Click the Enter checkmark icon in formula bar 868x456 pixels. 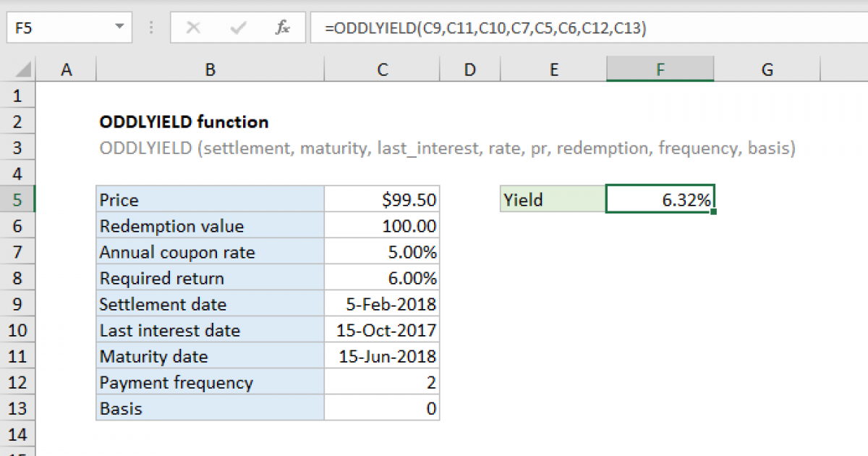point(237,28)
